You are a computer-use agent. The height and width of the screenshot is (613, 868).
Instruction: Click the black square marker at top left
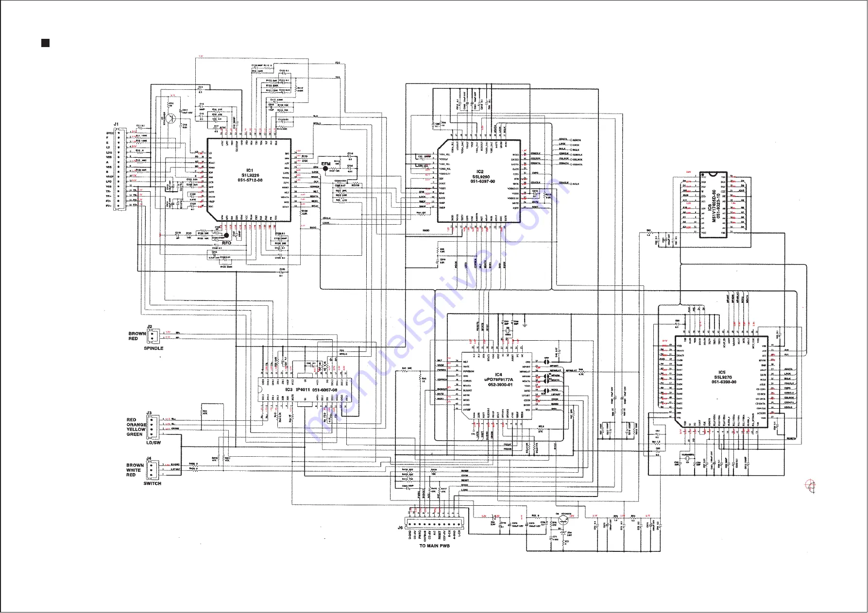[x=45, y=43]
